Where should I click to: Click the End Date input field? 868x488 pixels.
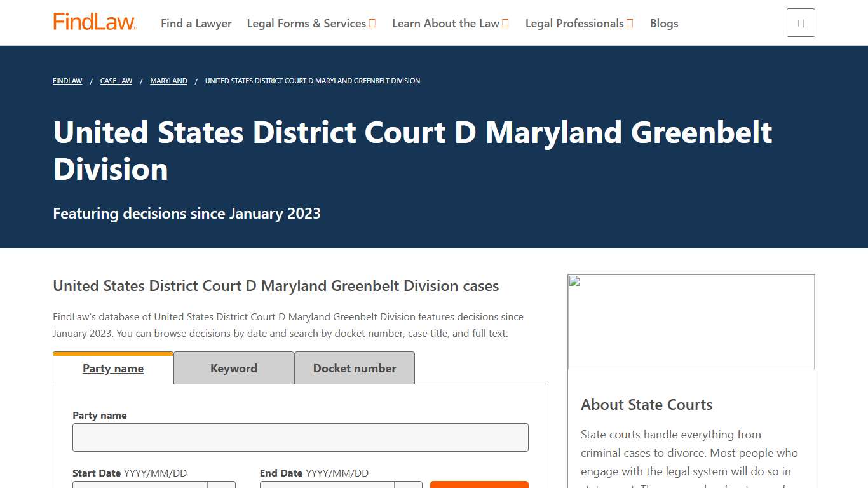[327, 486]
